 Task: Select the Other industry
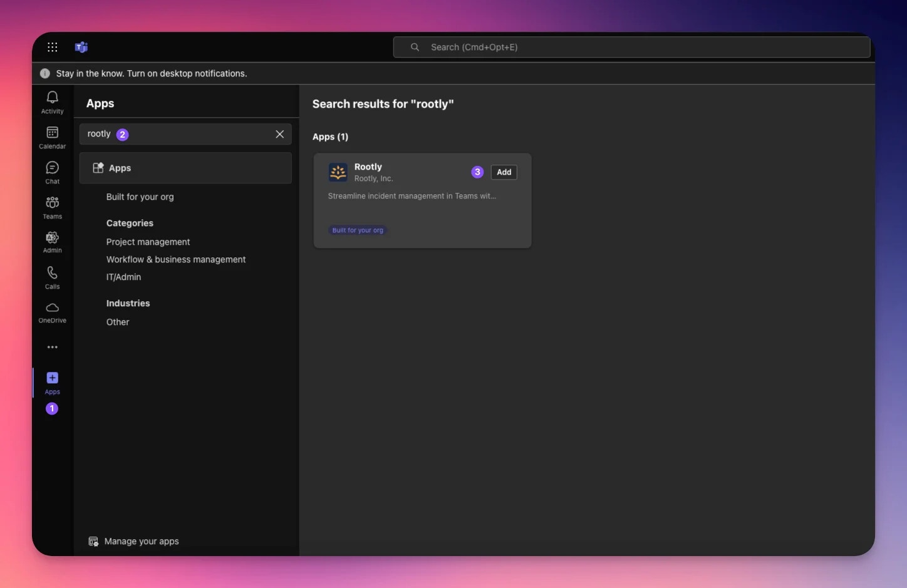(x=118, y=322)
